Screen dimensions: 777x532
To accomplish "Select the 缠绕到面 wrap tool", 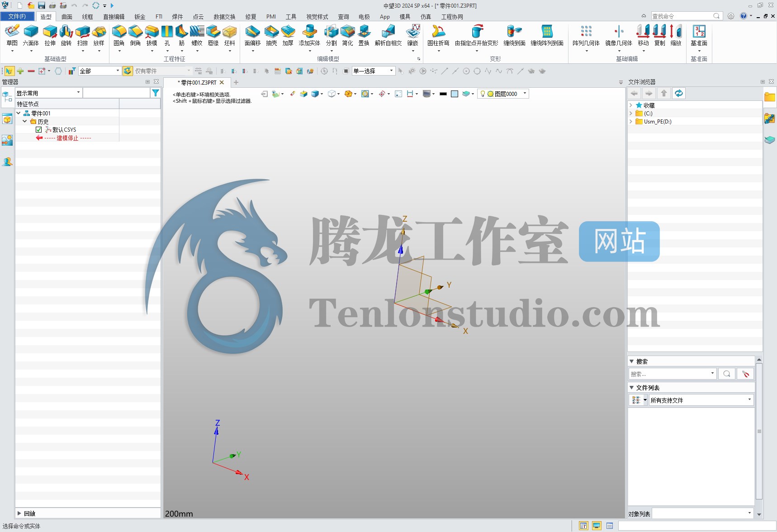I will click(514, 35).
